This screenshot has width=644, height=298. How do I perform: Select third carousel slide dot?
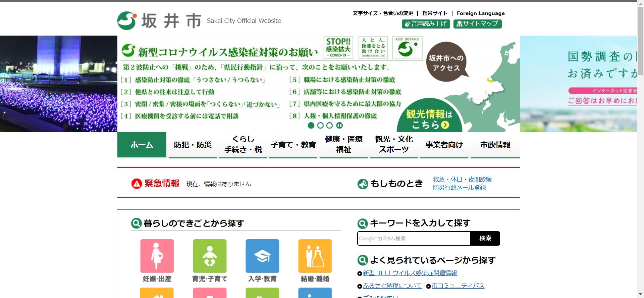[330, 126]
